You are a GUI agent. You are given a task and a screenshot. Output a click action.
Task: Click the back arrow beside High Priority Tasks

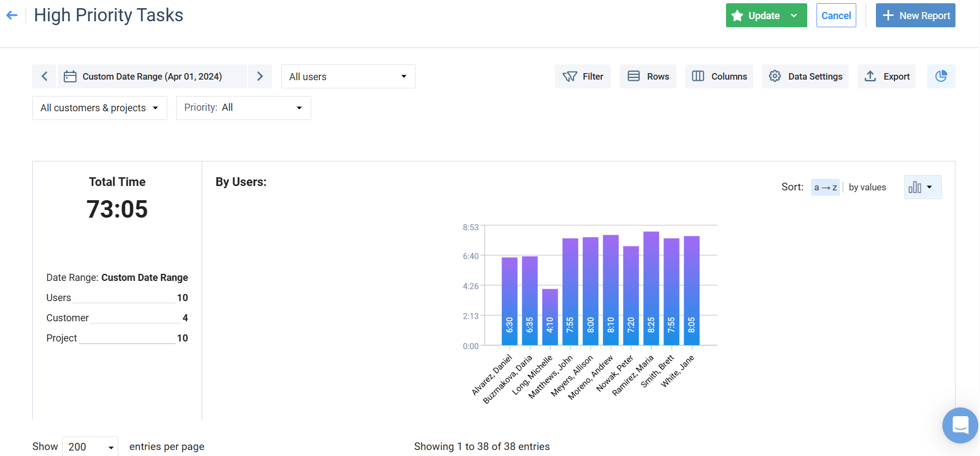[12, 16]
